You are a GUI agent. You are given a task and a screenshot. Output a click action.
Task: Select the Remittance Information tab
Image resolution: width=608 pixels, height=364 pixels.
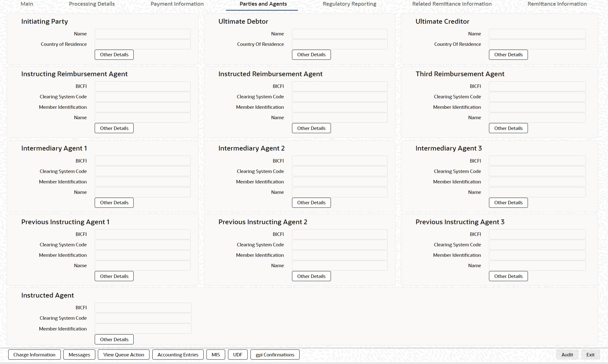(x=557, y=4)
